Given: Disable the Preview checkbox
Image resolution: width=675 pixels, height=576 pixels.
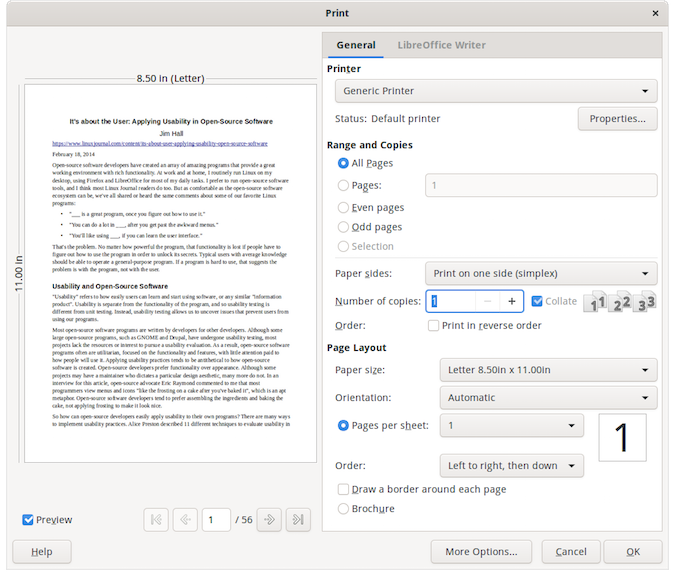Looking at the screenshot, I should pyautogui.click(x=29, y=520).
